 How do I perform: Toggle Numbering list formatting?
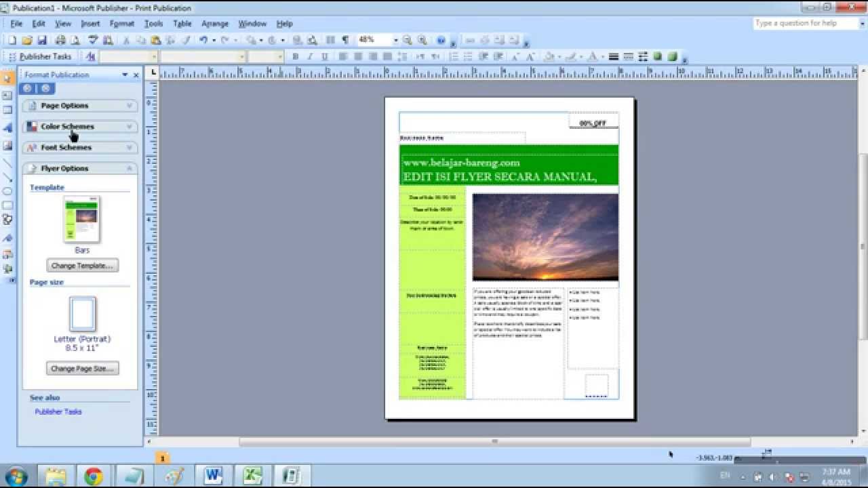(454, 57)
